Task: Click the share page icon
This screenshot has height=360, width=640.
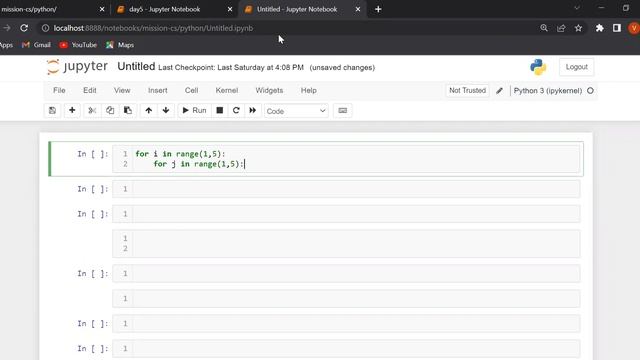Action: 561,28
